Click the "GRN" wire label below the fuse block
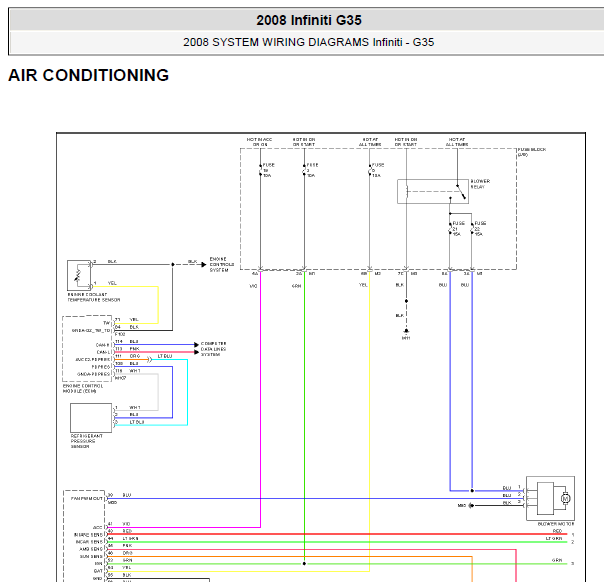This screenshot has width=604, height=582. (296, 286)
